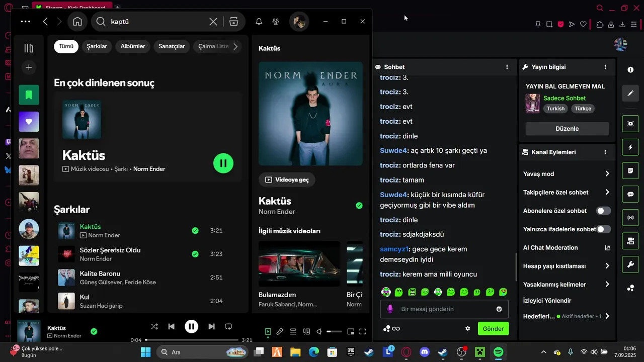Viewport: 644px width, 362px height.
Task: Open Yayın bilgisi panel three-dot menu
Action: tap(605, 67)
